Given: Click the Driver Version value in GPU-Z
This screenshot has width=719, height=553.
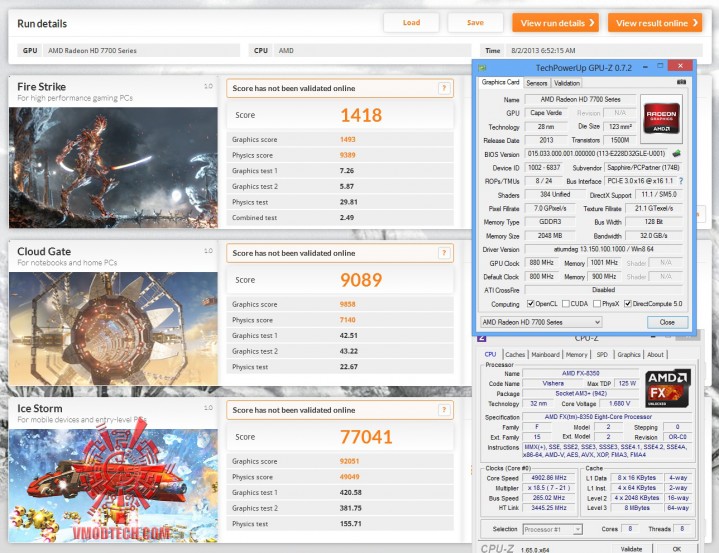Looking at the screenshot, I should (603, 249).
